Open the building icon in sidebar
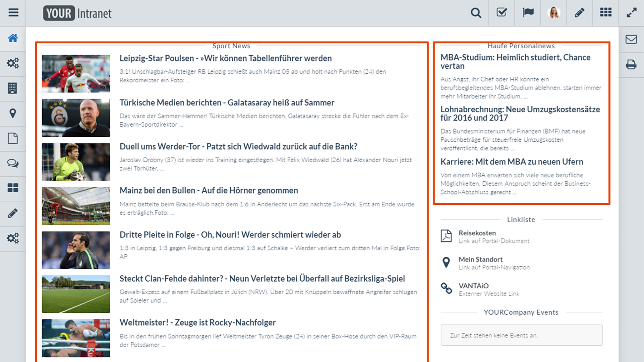 (x=12, y=88)
